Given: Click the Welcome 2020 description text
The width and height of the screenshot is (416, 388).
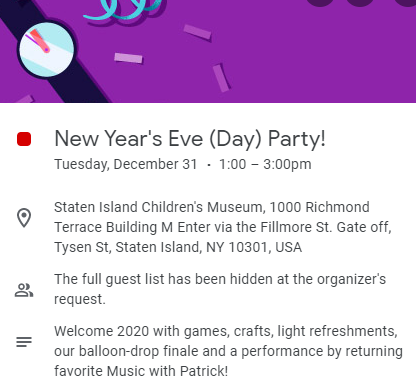Looking at the screenshot, I should pos(228,351).
